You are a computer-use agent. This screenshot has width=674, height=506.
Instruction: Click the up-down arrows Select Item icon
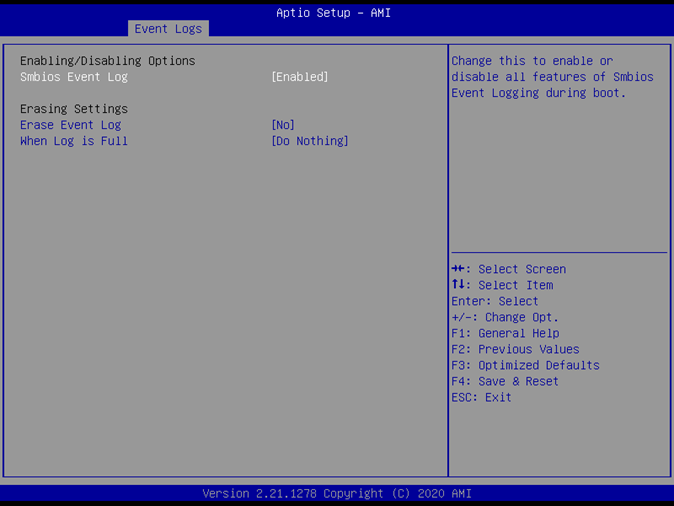[x=459, y=285]
